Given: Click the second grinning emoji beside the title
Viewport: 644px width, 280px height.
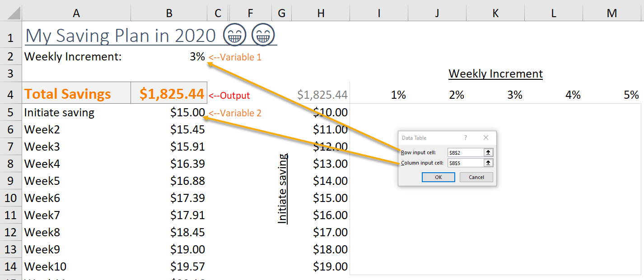Looking at the screenshot, I should 263,34.
